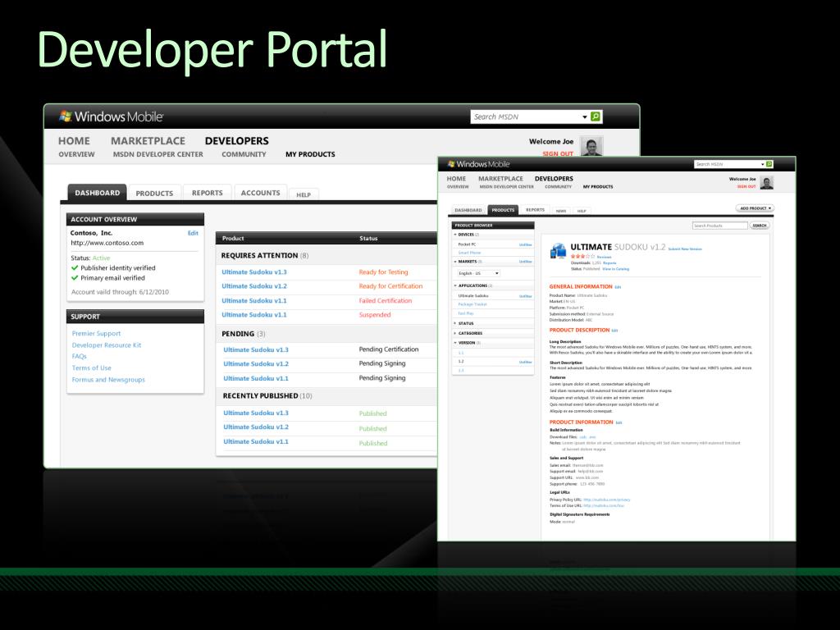Click green check beside Publisher identity verified
Image resolution: width=840 pixels, height=630 pixels.
click(x=75, y=267)
